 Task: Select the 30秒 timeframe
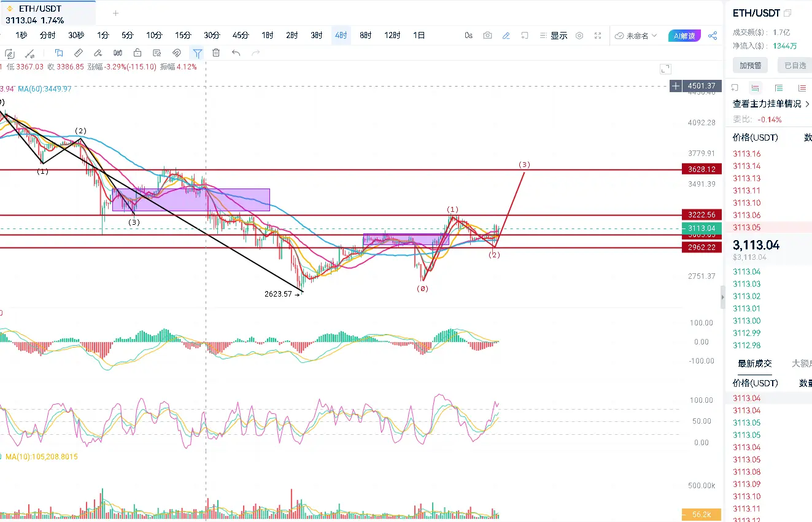coord(76,36)
